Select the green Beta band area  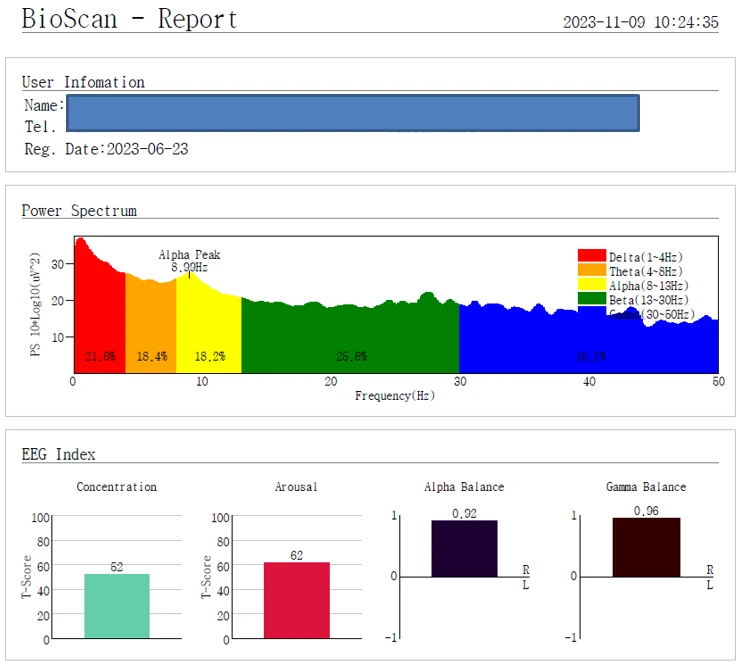click(x=350, y=338)
